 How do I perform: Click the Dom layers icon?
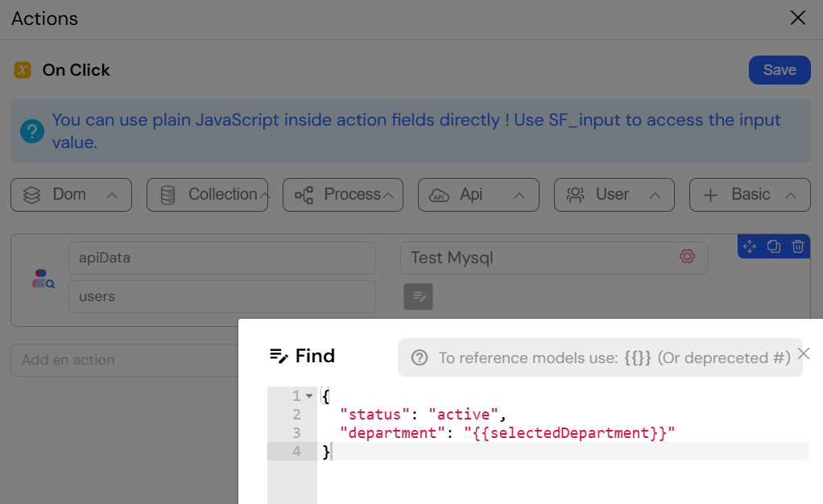(32, 195)
